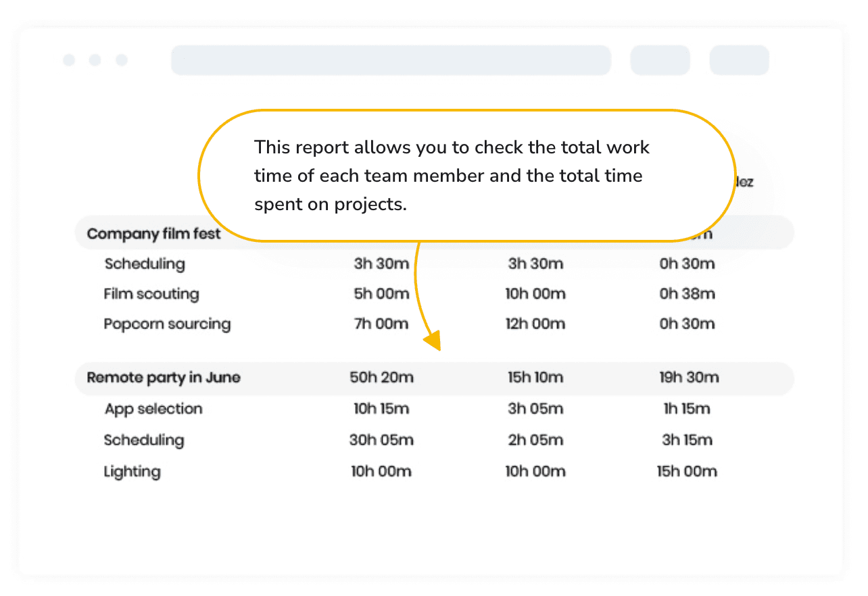This screenshot has height=596, width=868.
Task: Click the 12h 00m Popcorn sourcing time
Action: [x=535, y=324]
